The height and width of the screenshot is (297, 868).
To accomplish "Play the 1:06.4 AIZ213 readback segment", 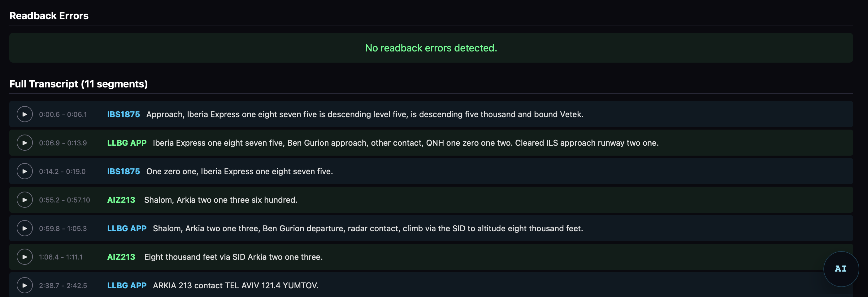I will click(x=24, y=257).
